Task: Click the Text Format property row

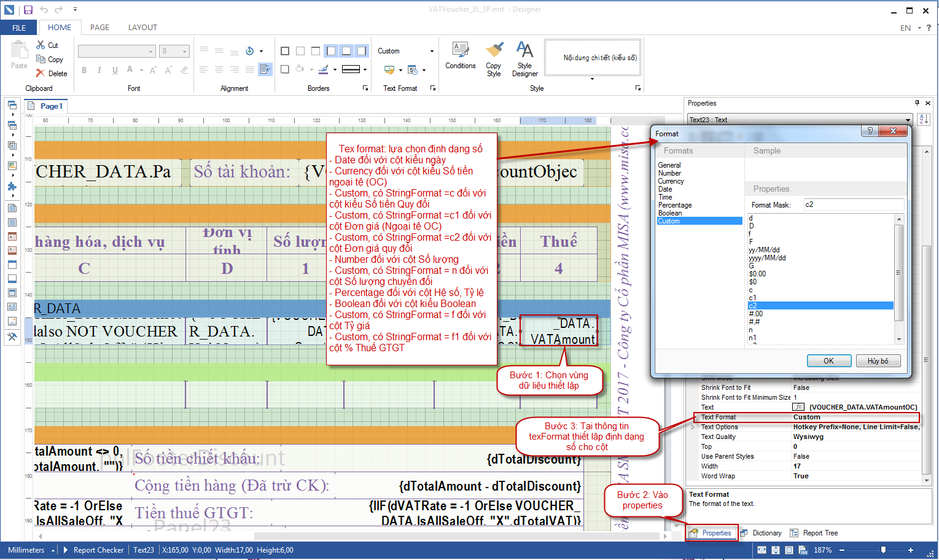Action: pyautogui.click(x=806, y=417)
